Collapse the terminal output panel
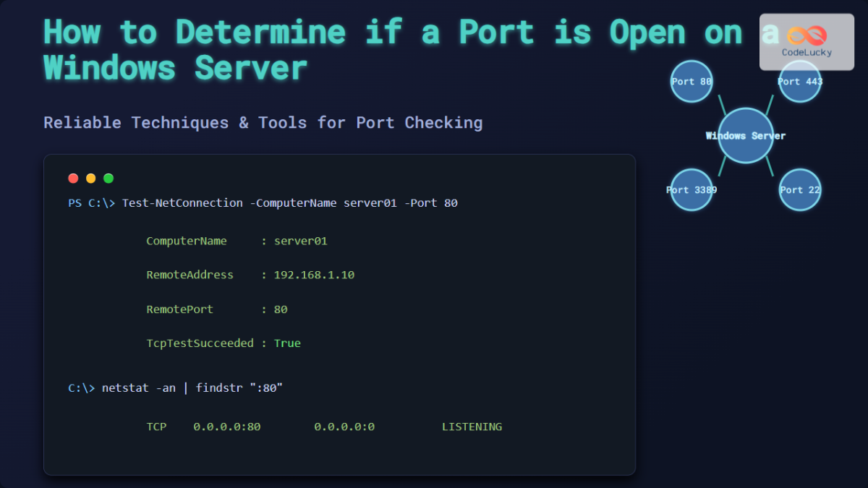Screen dimensions: 868x488 pyautogui.click(x=339, y=314)
